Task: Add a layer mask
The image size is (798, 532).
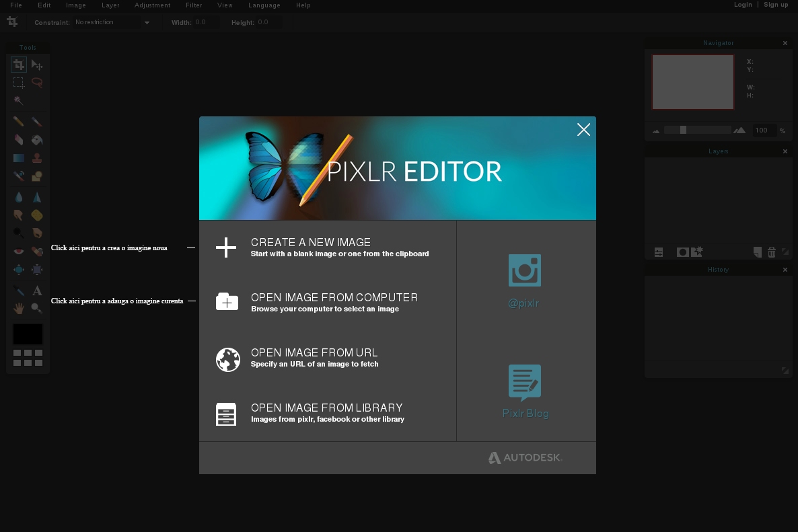Action: (x=682, y=252)
